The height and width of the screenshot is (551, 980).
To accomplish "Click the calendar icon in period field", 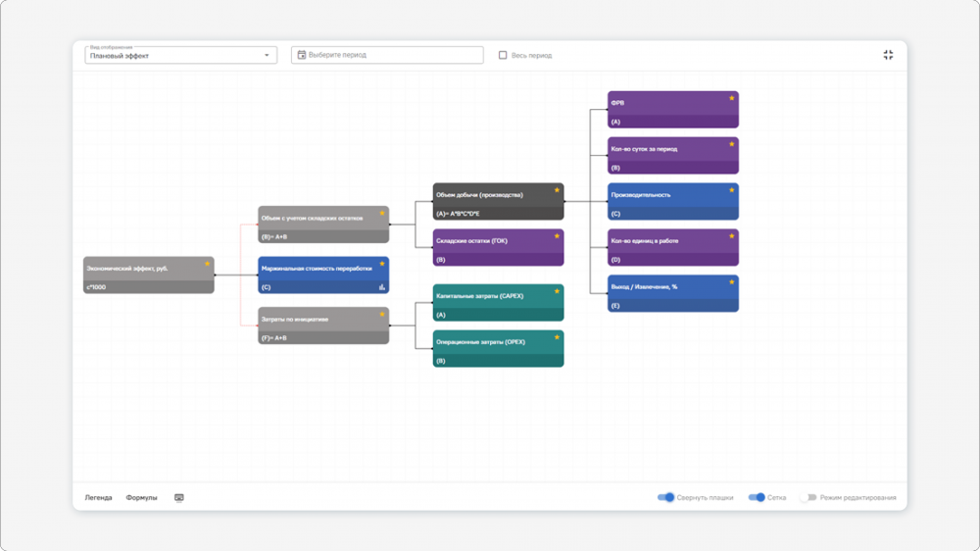I will 301,55.
